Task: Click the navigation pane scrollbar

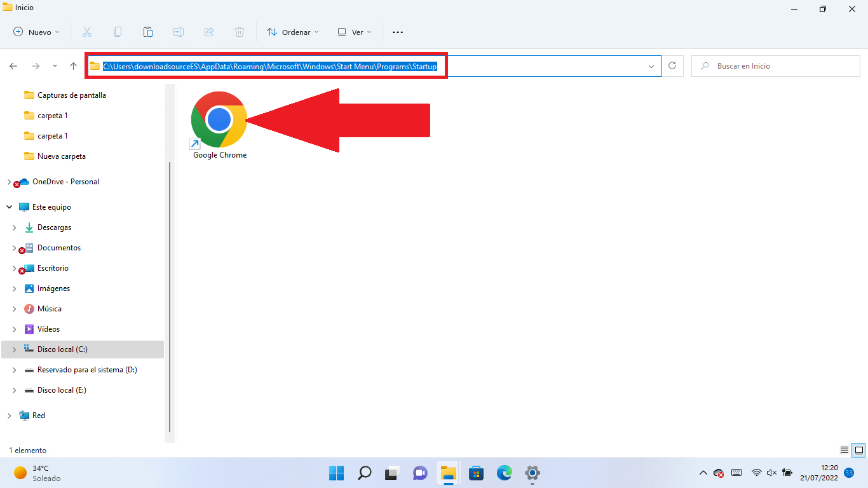Action: click(x=169, y=296)
